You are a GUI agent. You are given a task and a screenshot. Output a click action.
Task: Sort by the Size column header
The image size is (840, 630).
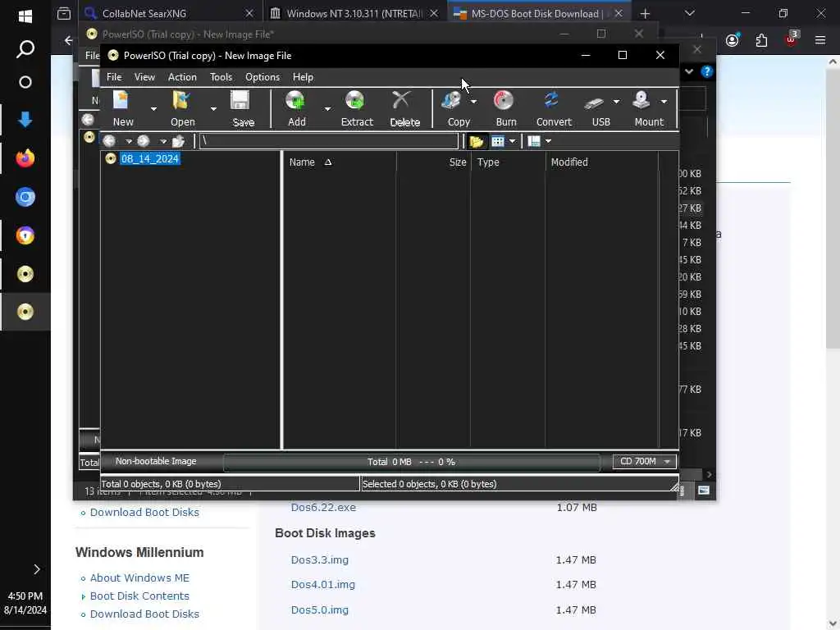(x=433, y=162)
